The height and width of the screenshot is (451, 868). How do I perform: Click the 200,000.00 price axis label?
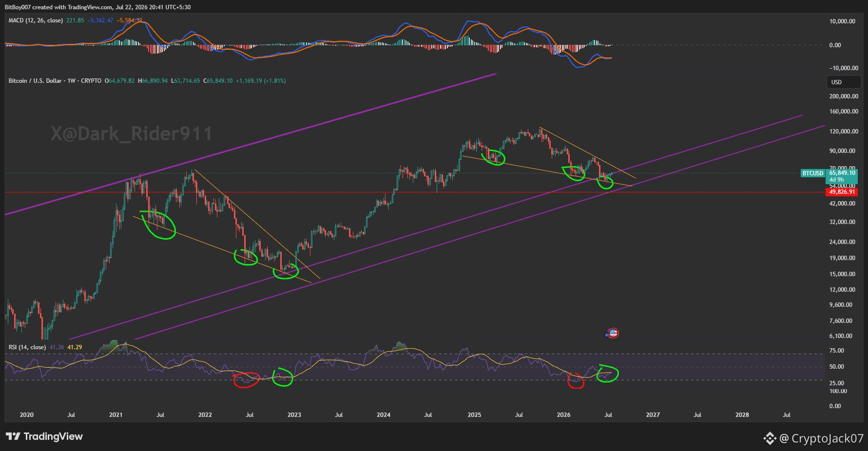[x=843, y=96]
